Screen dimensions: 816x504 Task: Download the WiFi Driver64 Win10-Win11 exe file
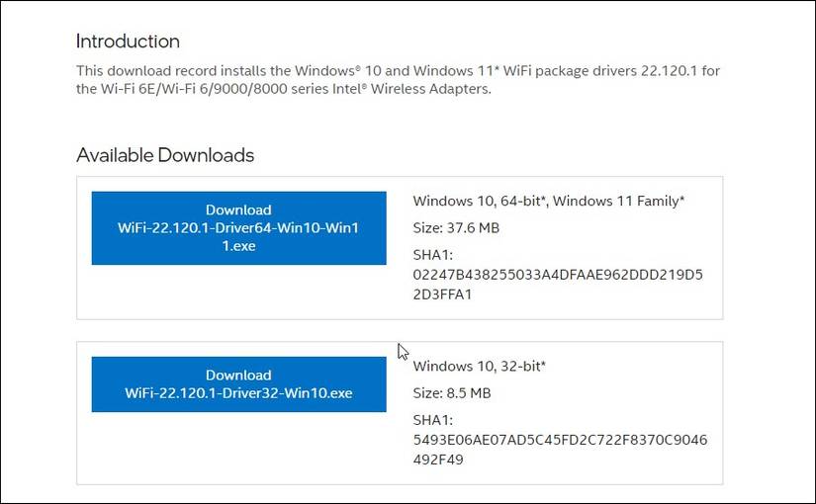(238, 228)
